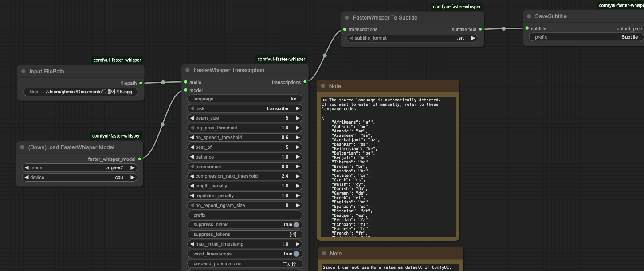This screenshot has width=644, height=271.
Task: Edit the filepath field with .ogg path
Action: coord(81,92)
